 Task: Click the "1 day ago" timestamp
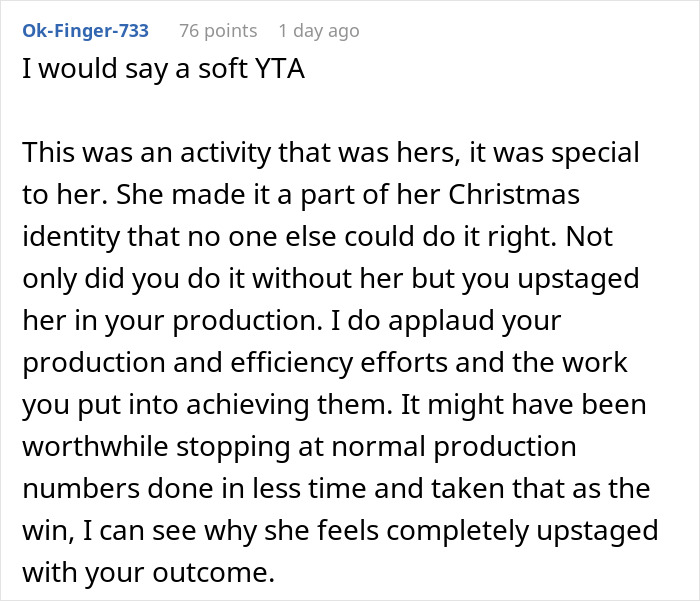pyautogui.click(x=318, y=31)
